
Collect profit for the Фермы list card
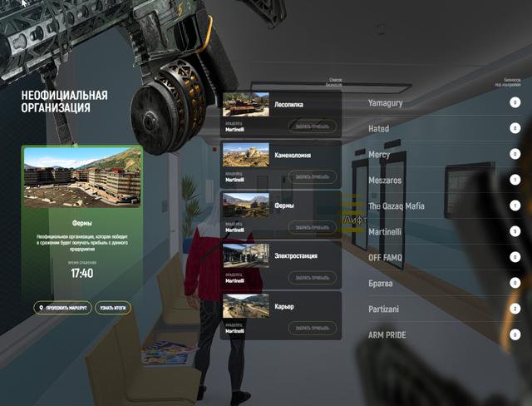click(x=313, y=227)
